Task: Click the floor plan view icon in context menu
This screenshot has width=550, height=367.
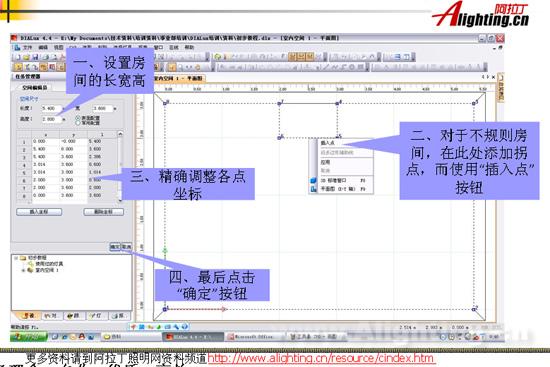Action: click(x=314, y=189)
